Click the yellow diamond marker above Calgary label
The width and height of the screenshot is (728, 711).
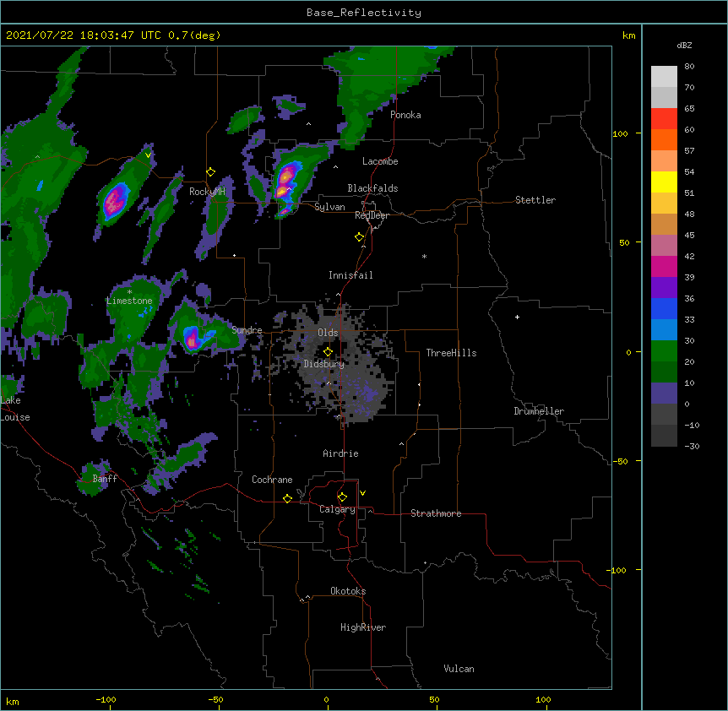coord(342,497)
